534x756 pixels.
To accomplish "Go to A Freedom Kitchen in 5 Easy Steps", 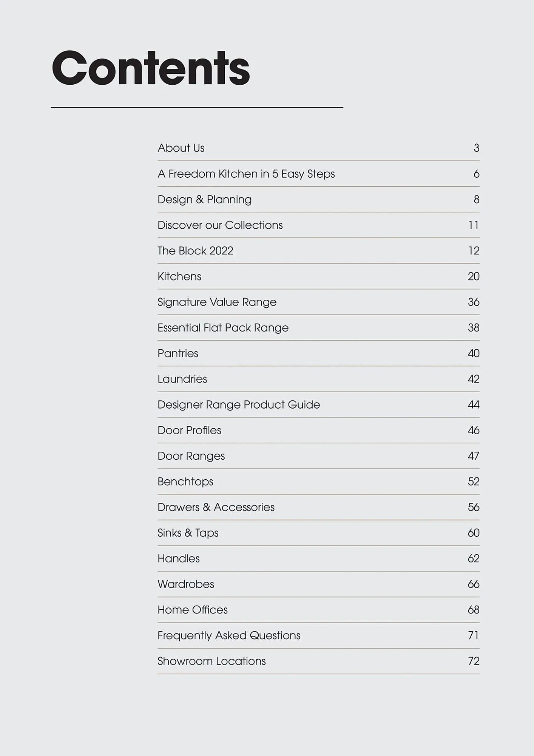I will tap(246, 174).
